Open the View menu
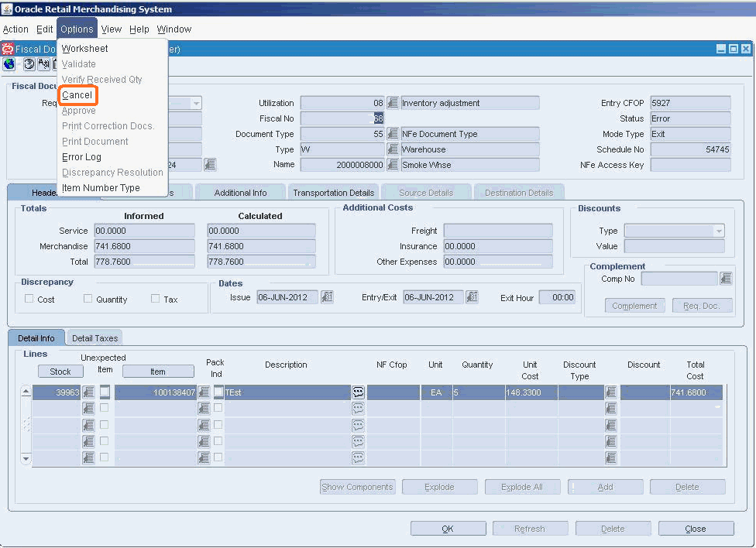Viewport: 756px width, 548px height. point(111,29)
